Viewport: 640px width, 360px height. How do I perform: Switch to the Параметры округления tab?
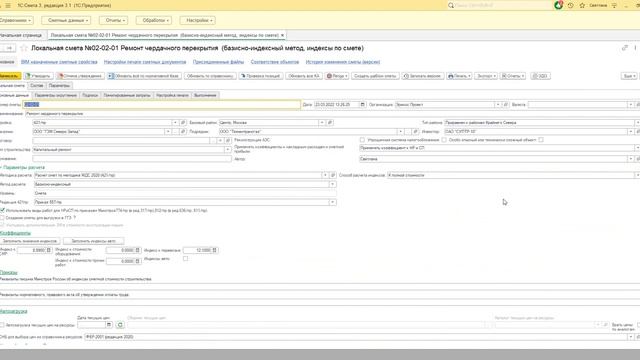pos(56,95)
